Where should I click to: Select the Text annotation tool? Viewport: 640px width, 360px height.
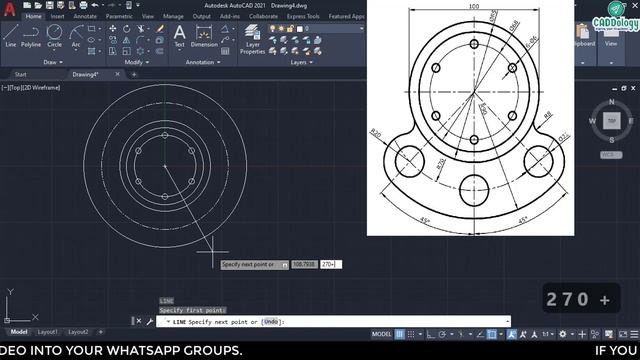[179, 36]
